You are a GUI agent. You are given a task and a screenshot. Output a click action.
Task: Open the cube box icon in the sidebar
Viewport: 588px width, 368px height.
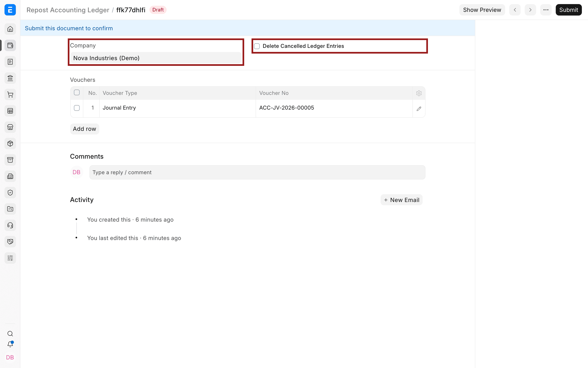pyautogui.click(x=10, y=144)
